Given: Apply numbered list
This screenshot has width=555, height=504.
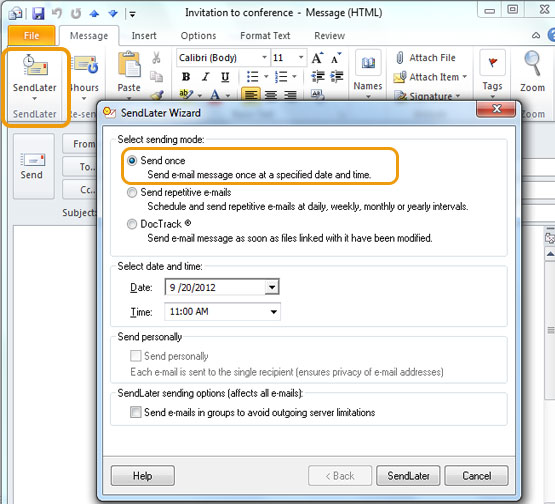Looking at the screenshot, I should click(x=281, y=76).
